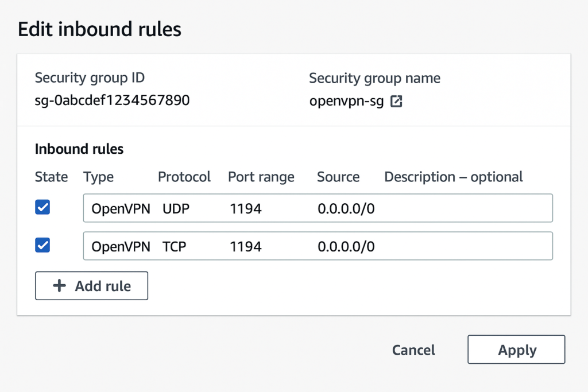This screenshot has height=392, width=588.
Task: Uncheck the UDP rule state checkbox
Action: pyautogui.click(x=42, y=207)
